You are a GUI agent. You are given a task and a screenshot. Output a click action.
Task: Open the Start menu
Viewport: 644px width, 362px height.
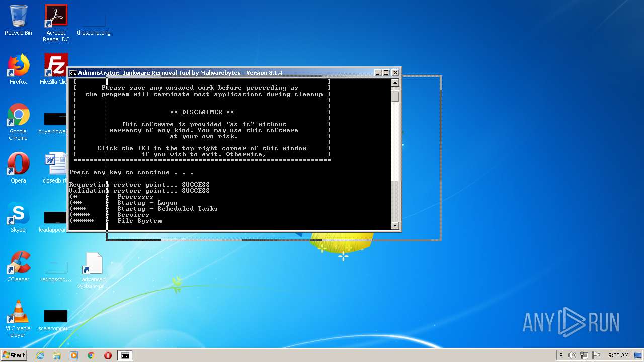pyautogui.click(x=14, y=355)
